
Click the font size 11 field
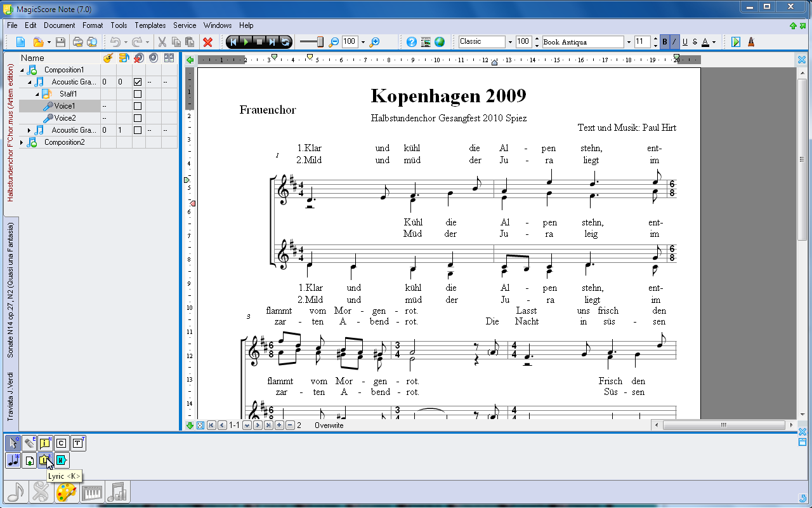(x=642, y=42)
